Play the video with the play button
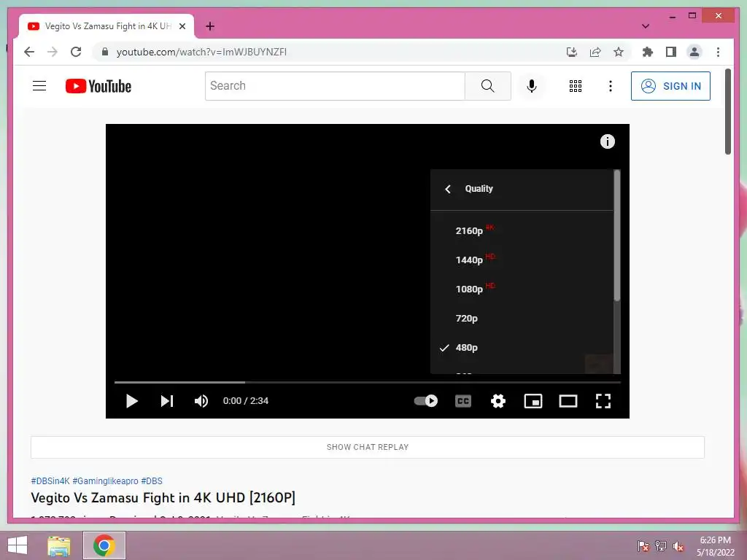The width and height of the screenshot is (747, 560). (x=131, y=401)
